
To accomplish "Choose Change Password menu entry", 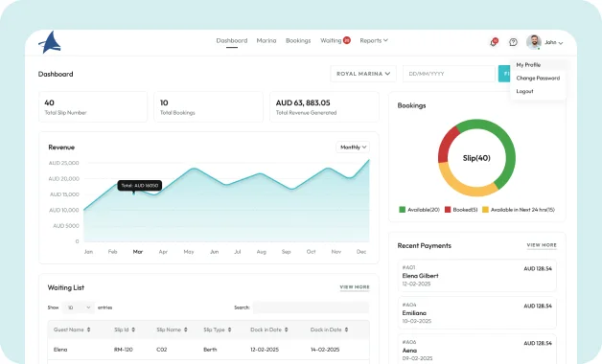I will [x=538, y=78].
